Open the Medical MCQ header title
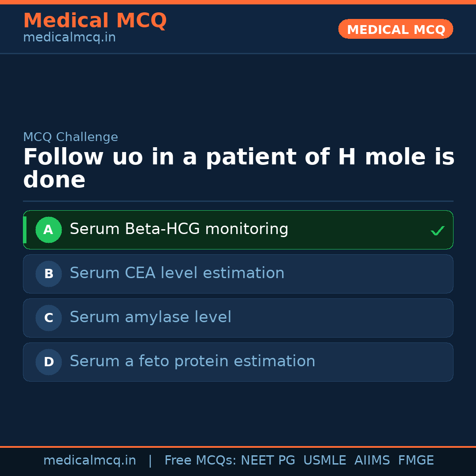This screenshot has height=476, width=476. coord(95,21)
